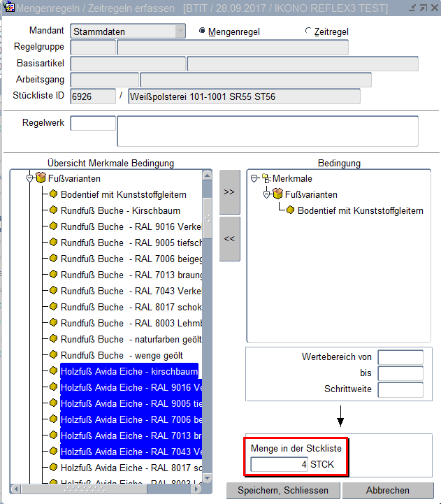Click the application icon in title bar

pyautogui.click(x=8, y=8)
